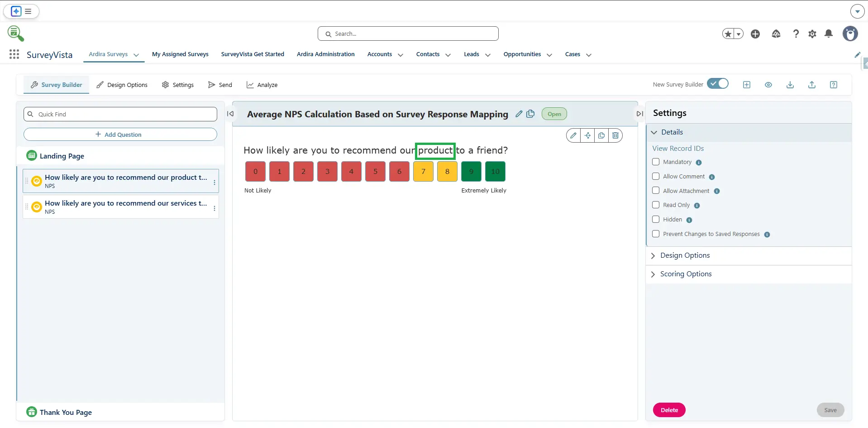
Task: Expand the Design Options section in Settings
Action: click(x=684, y=255)
